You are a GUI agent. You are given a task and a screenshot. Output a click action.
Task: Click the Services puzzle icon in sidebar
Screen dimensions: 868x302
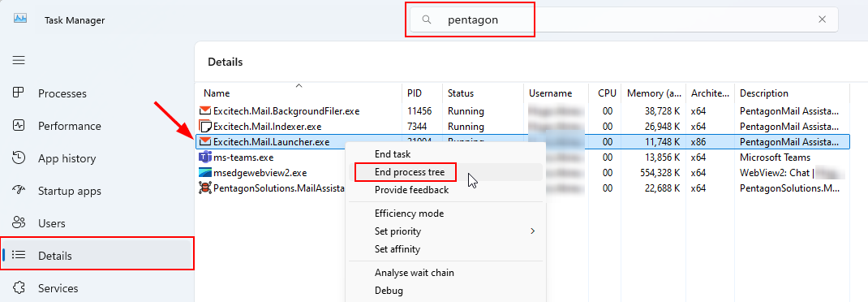19,287
